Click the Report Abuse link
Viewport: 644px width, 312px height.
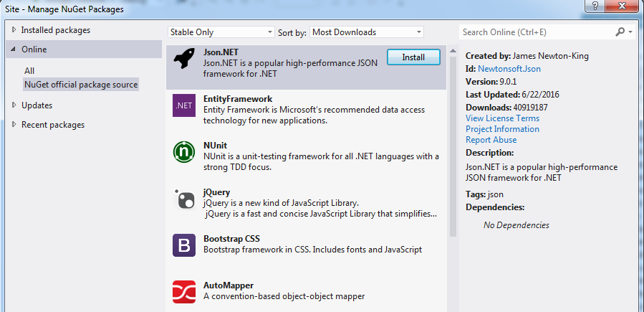(491, 140)
